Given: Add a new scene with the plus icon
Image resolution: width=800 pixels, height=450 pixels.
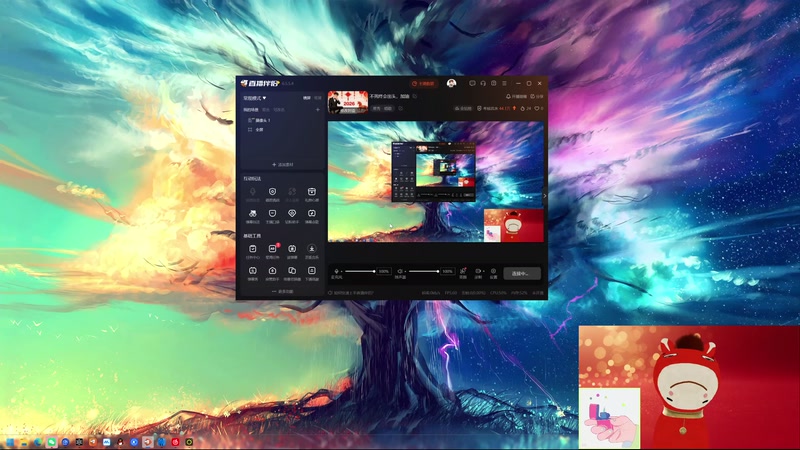Looking at the screenshot, I should (x=317, y=110).
